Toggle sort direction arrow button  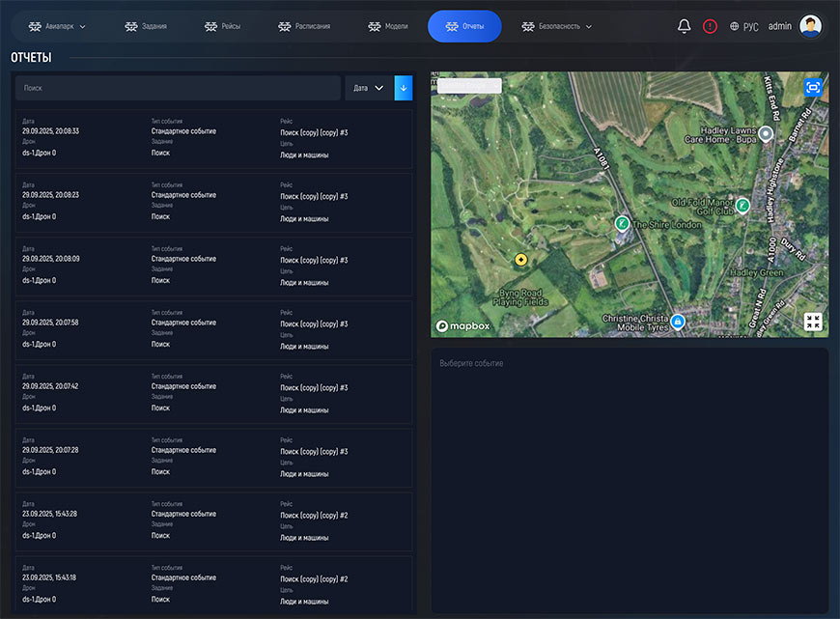[x=404, y=88]
